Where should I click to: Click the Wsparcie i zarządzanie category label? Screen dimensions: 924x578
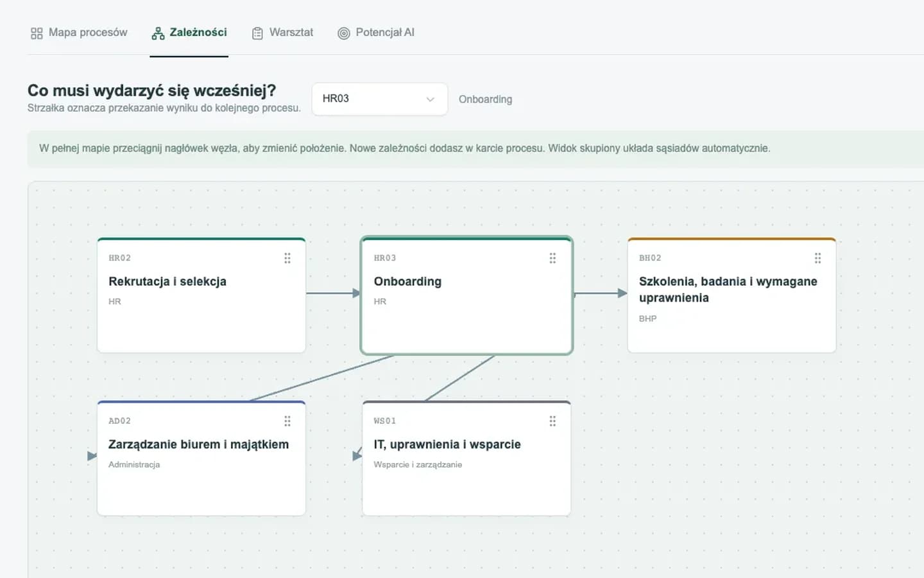[418, 464]
